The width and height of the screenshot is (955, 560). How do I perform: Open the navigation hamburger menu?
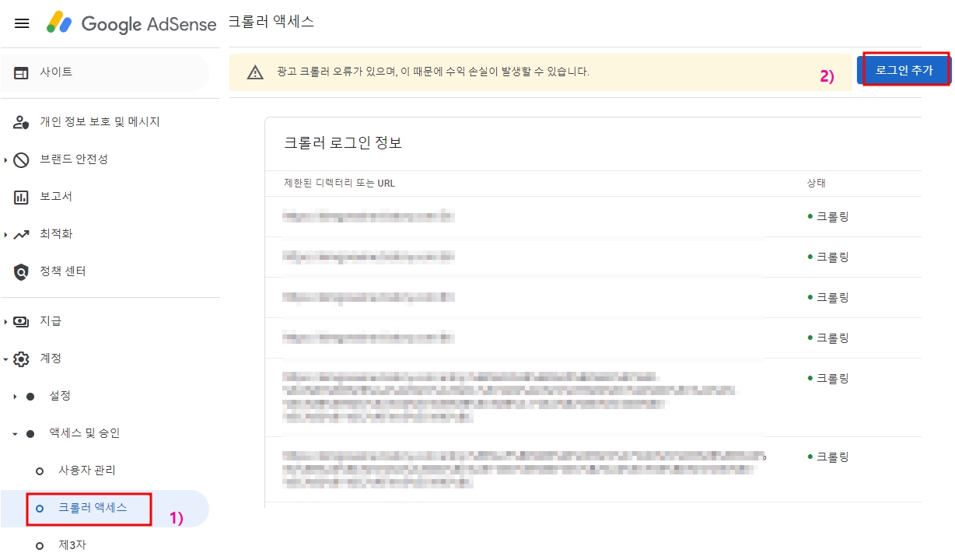(x=21, y=23)
